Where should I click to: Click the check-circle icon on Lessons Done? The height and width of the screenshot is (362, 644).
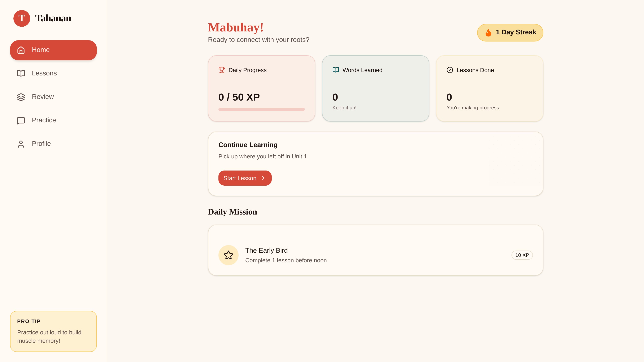pos(449,70)
